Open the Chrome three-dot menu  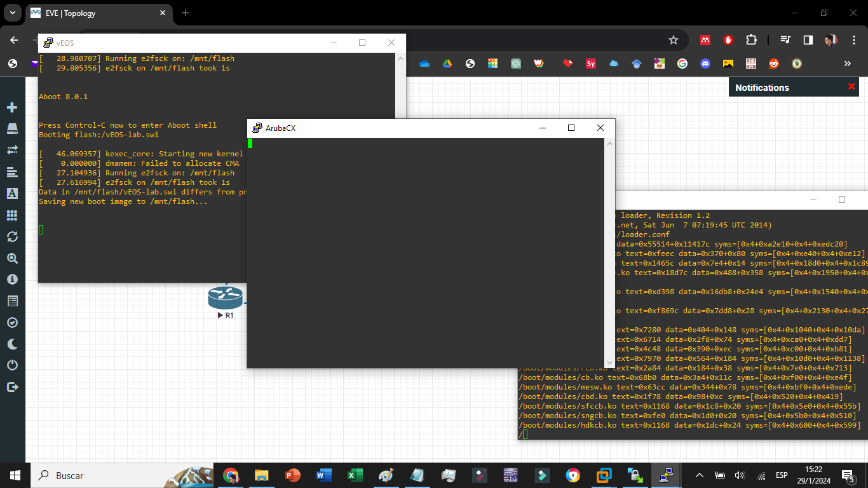click(853, 40)
